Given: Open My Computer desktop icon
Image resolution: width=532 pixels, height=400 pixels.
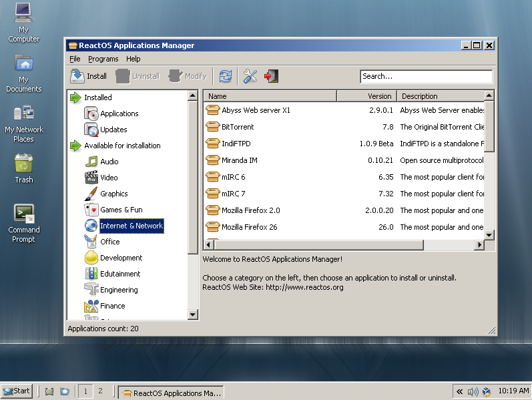Looking at the screenshot, I should point(23,23).
